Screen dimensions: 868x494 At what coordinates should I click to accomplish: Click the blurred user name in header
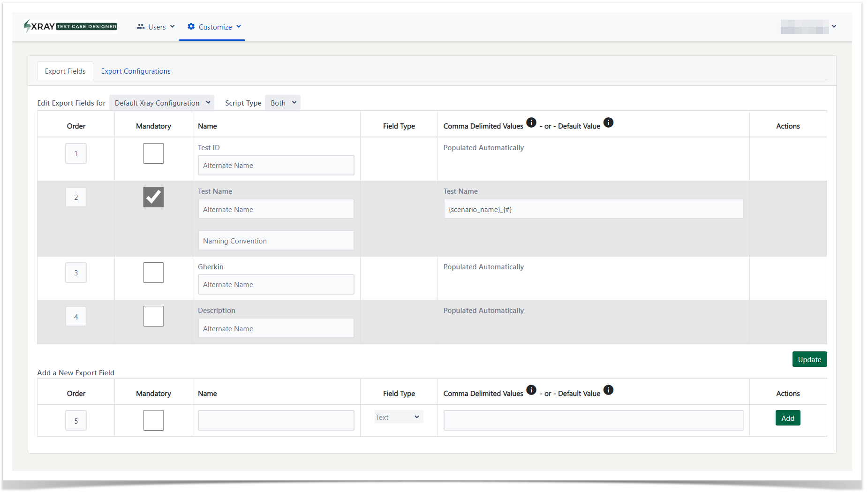click(x=805, y=27)
